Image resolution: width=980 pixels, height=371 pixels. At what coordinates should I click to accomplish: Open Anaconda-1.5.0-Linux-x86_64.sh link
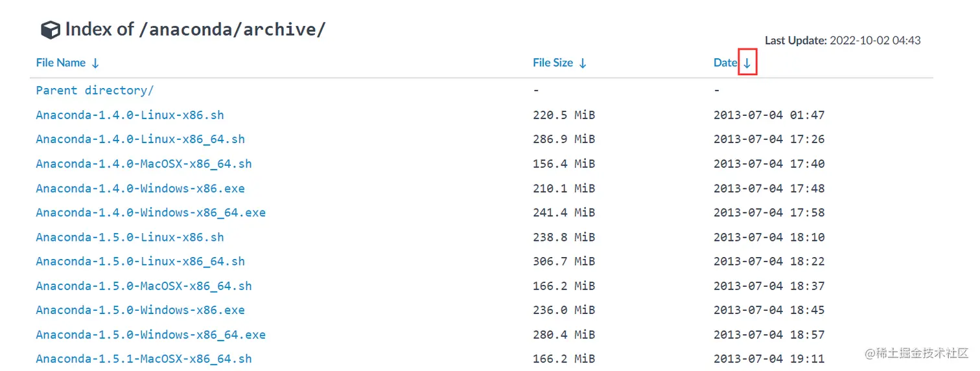[141, 262]
